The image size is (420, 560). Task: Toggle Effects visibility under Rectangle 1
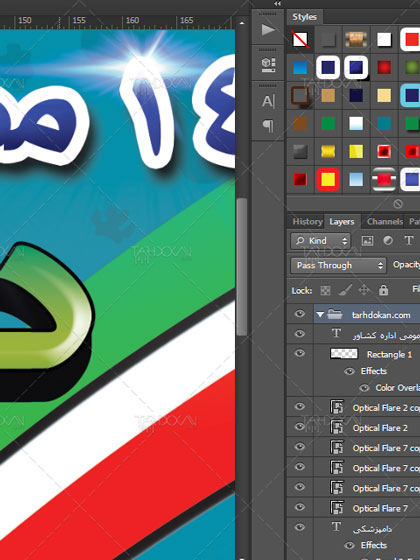point(349,371)
